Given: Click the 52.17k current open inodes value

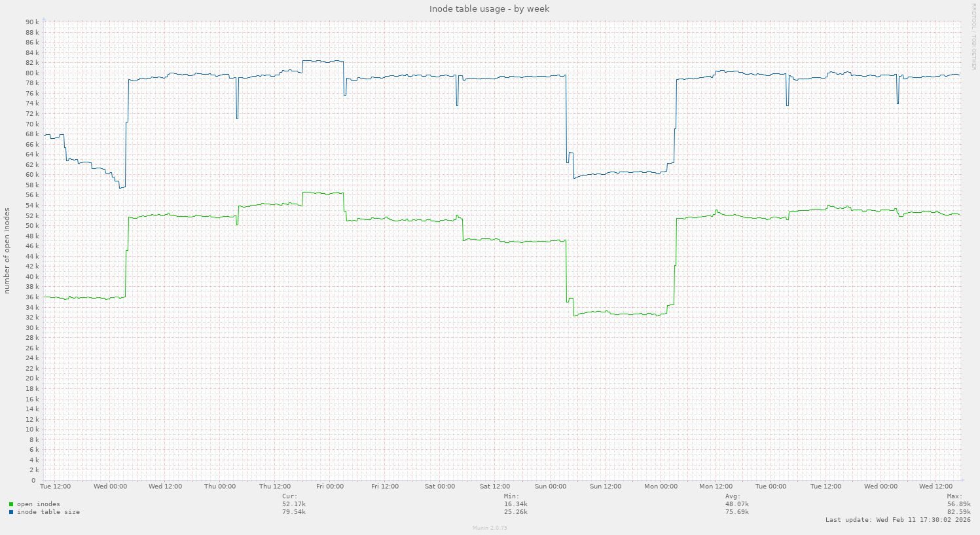Looking at the screenshot, I should pyautogui.click(x=294, y=504).
